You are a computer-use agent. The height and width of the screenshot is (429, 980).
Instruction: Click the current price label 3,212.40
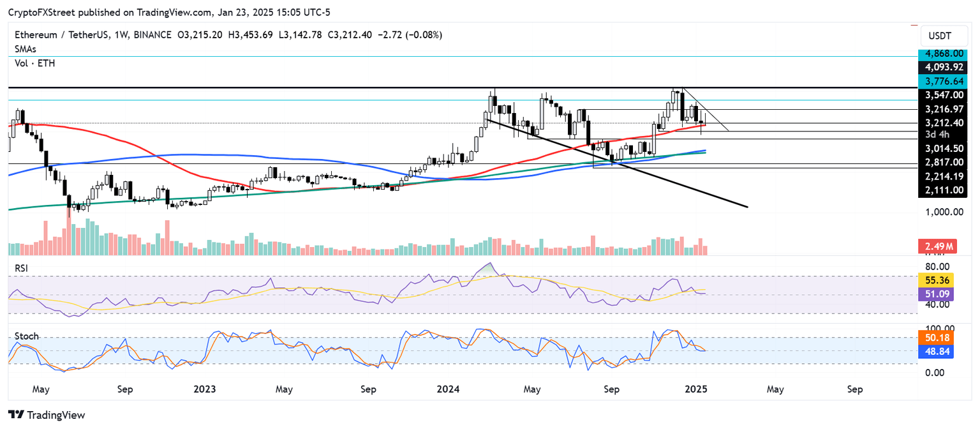(x=943, y=121)
